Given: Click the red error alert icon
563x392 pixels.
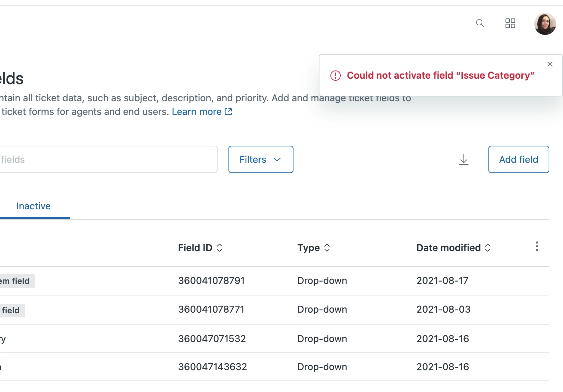Looking at the screenshot, I should click(x=336, y=76).
